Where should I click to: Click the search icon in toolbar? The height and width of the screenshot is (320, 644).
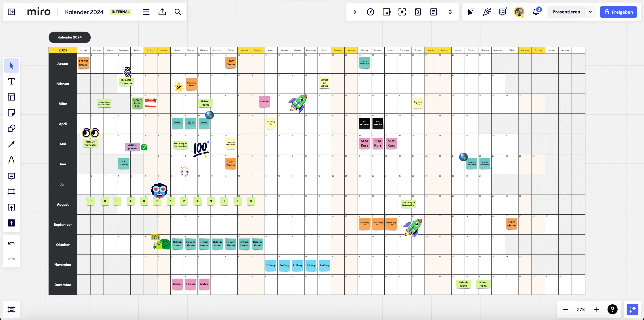click(x=178, y=12)
